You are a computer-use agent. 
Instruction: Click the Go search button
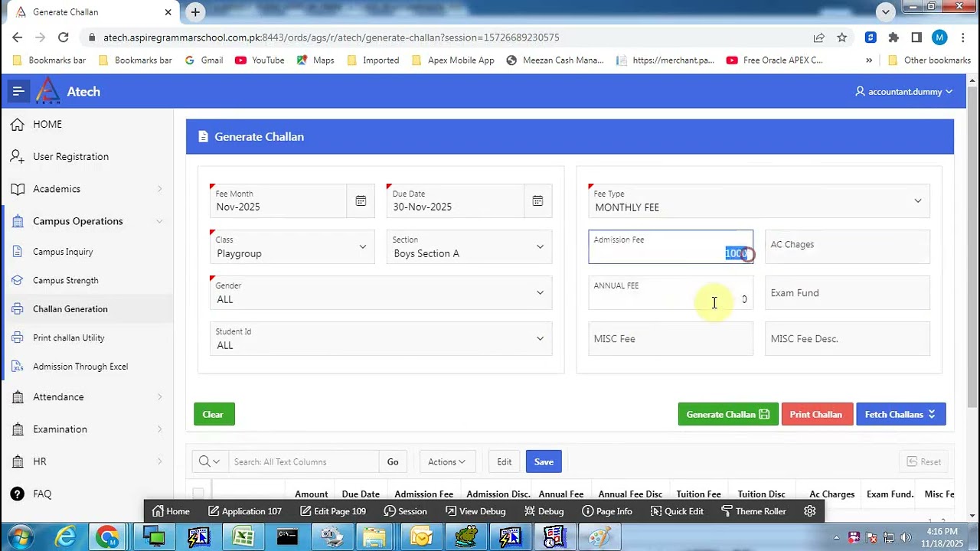click(x=393, y=461)
